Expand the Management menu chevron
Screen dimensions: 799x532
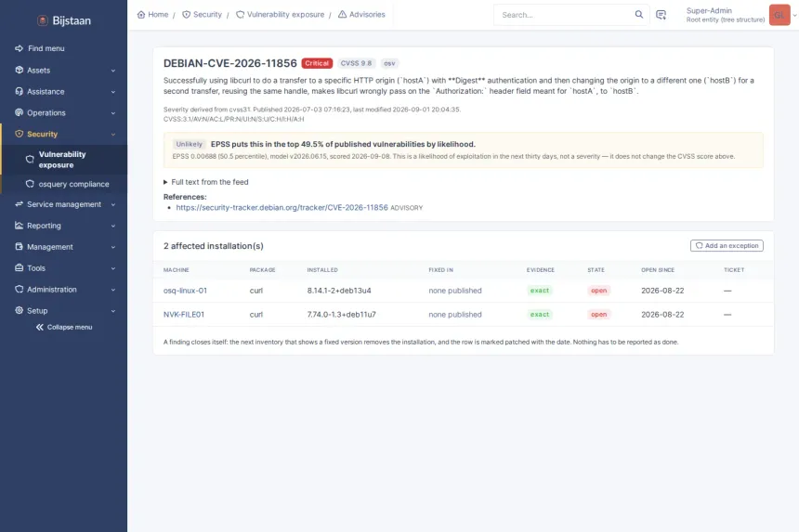pos(113,247)
